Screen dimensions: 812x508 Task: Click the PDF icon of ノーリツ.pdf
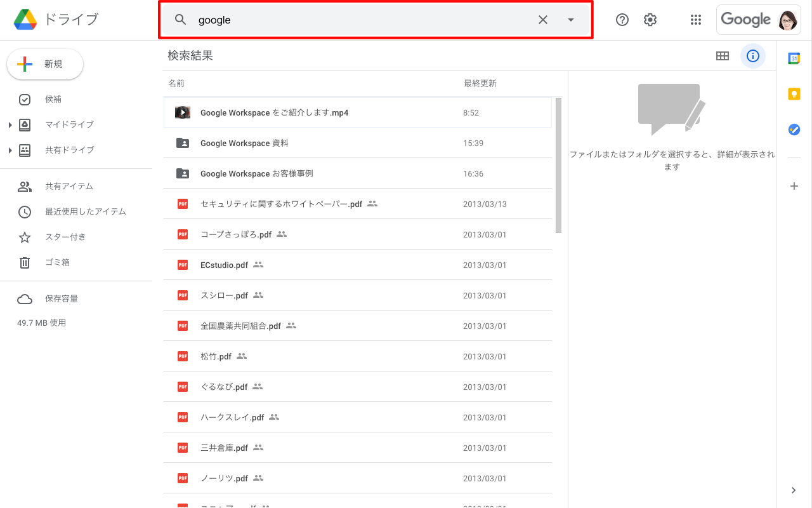(x=183, y=478)
